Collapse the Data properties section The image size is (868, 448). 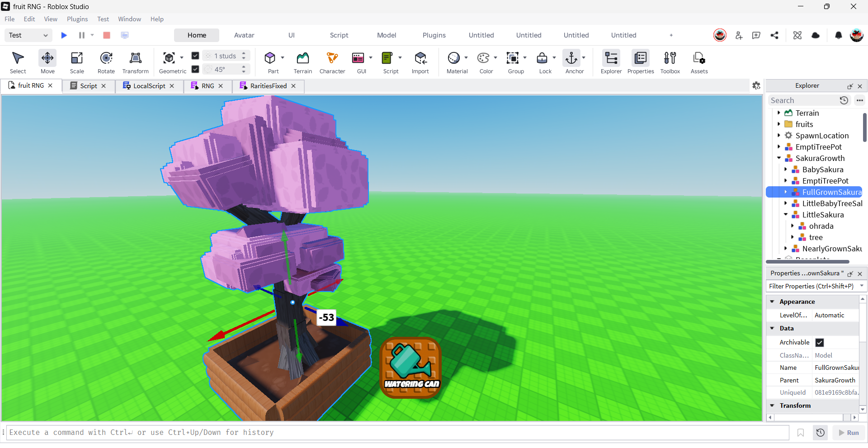point(772,328)
